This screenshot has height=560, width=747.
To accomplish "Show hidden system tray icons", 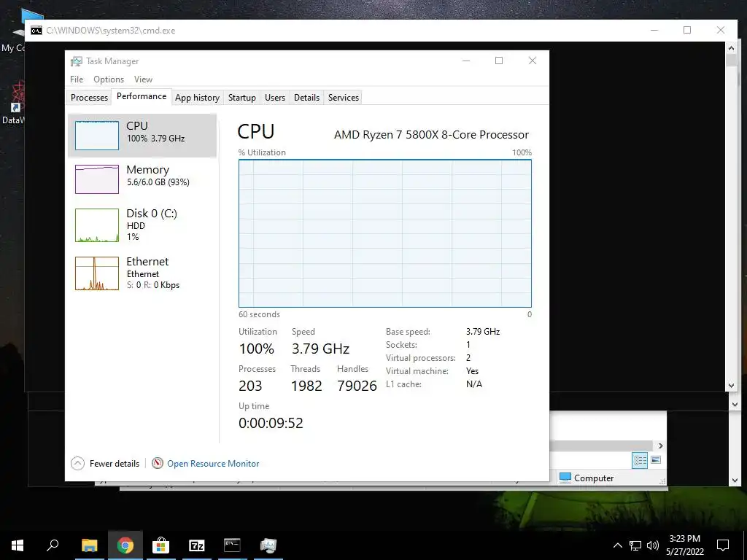I will [x=617, y=545].
